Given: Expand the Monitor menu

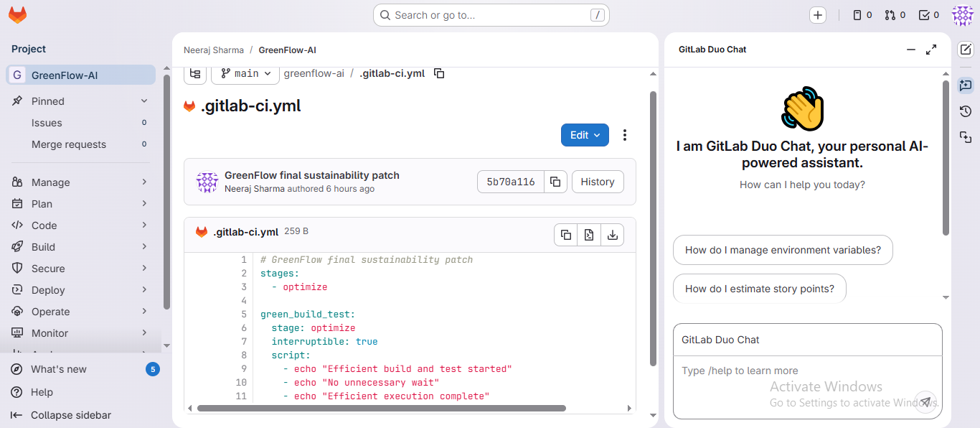Looking at the screenshot, I should (80, 333).
